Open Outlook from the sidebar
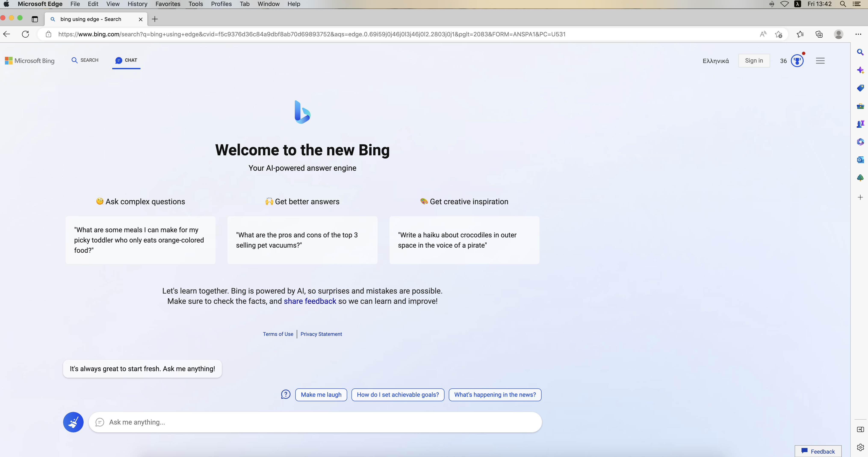 tap(860, 160)
